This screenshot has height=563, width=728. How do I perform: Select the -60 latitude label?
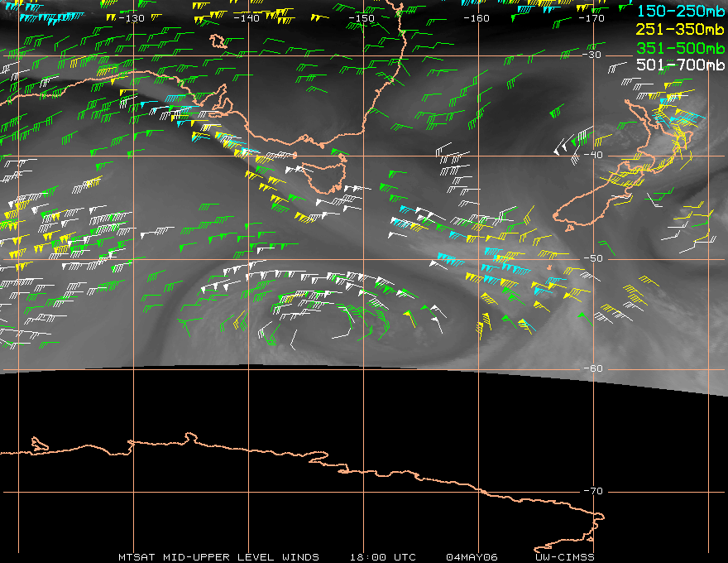pos(593,368)
